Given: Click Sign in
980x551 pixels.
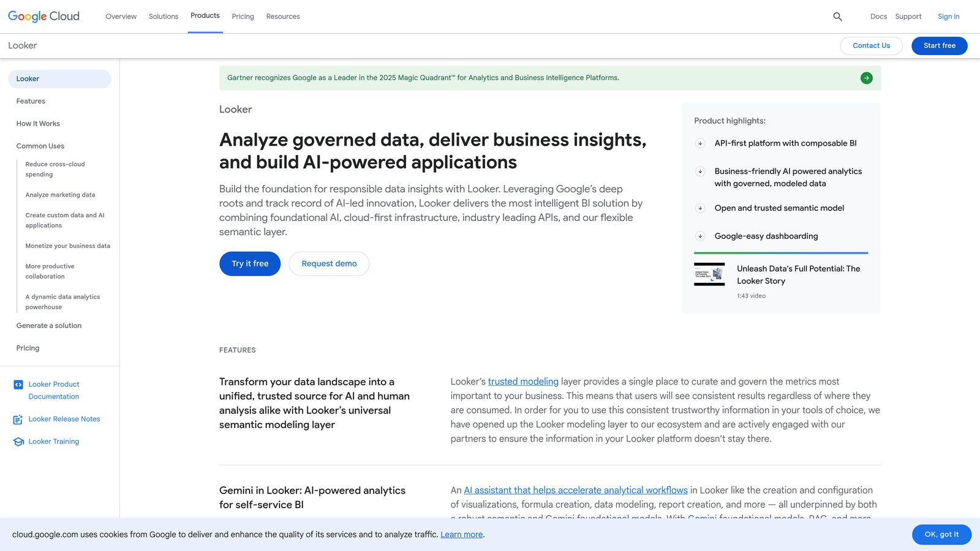Looking at the screenshot, I should click(x=948, y=17).
